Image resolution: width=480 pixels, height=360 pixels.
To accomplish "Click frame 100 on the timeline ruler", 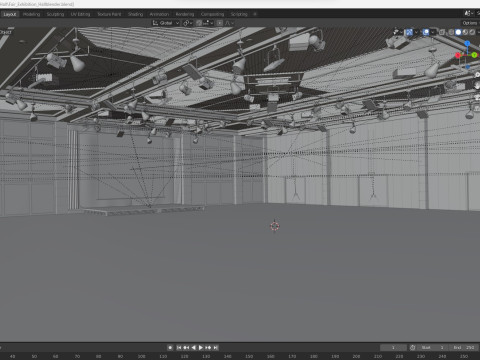I will tap(142, 356).
